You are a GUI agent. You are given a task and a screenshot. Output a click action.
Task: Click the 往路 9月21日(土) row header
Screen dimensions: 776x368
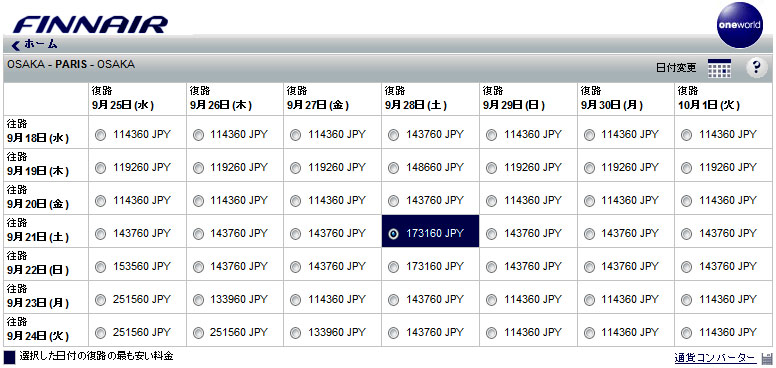coord(38,230)
